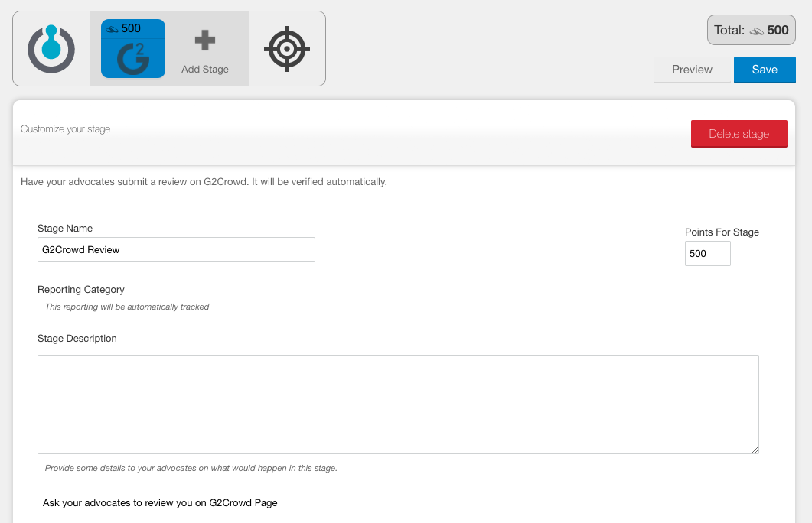Open the challenge start stage icon
This screenshot has height=523, width=812.
[51, 49]
